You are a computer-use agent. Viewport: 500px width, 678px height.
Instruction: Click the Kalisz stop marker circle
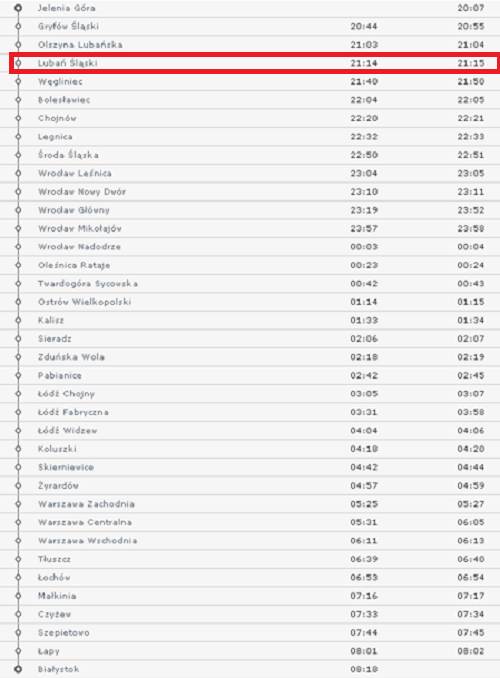click(18, 320)
